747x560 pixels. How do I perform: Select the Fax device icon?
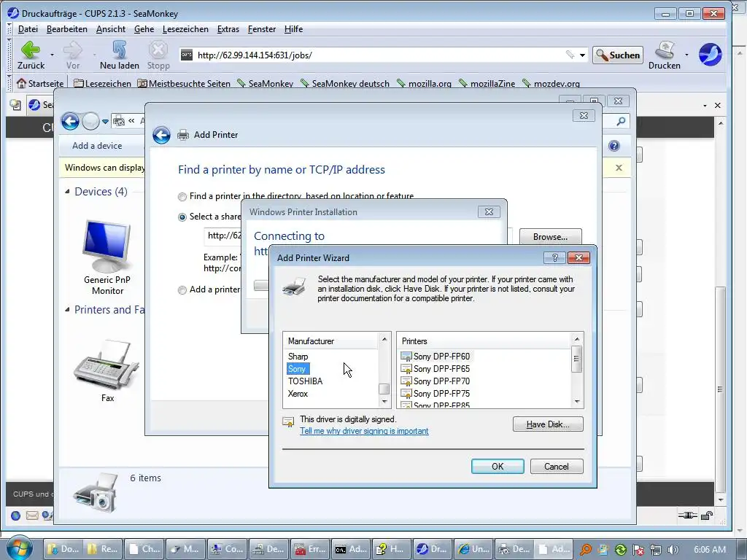(107, 370)
